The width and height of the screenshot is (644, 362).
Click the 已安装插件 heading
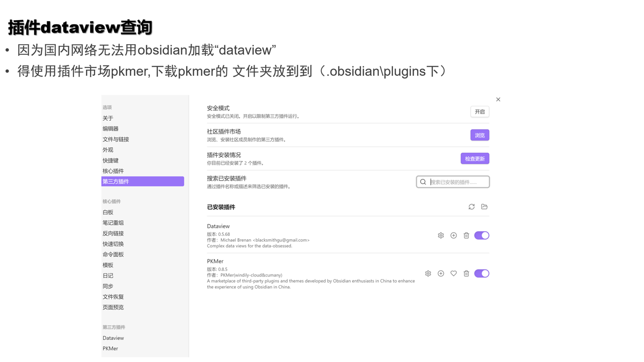pos(221,207)
